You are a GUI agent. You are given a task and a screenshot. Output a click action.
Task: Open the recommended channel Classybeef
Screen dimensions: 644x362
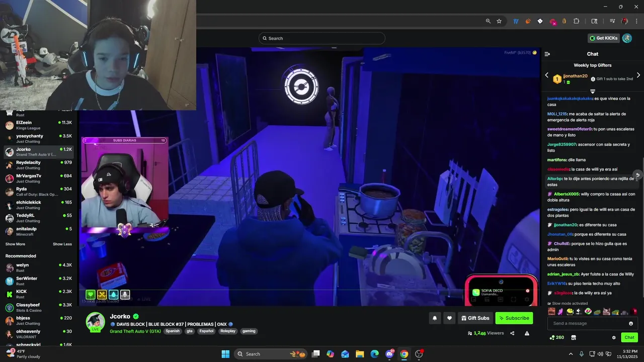point(39,307)
